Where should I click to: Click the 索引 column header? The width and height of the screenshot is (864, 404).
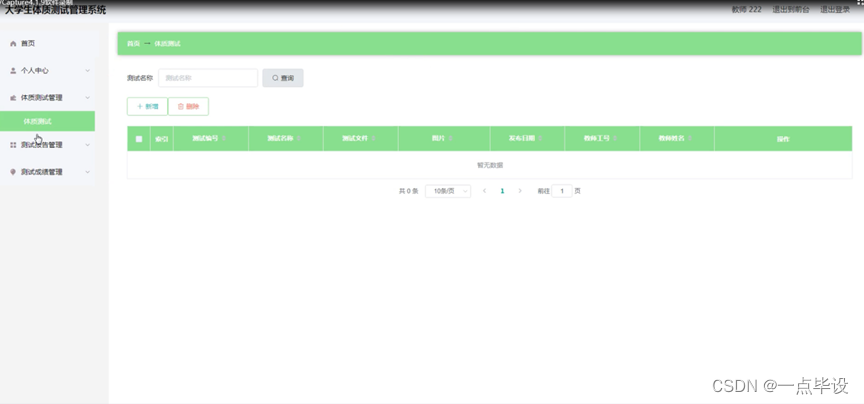(161, 139)
